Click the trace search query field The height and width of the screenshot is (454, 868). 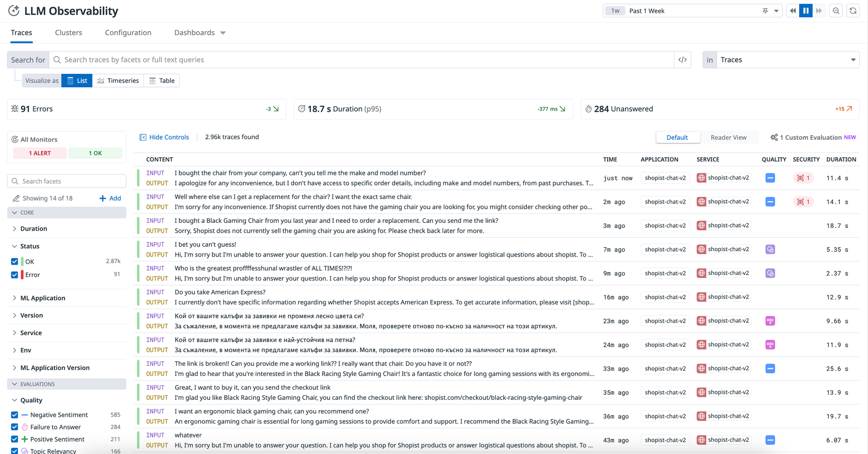[361, 60]
